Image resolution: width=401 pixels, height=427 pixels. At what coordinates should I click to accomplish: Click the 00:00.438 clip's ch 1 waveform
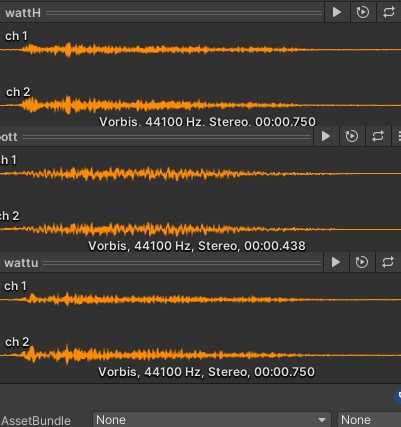200,174
